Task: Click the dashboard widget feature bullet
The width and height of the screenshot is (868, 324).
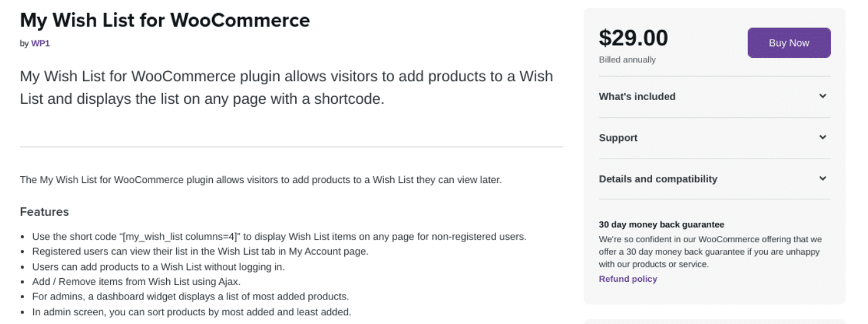Action: [x=190, y=296]
